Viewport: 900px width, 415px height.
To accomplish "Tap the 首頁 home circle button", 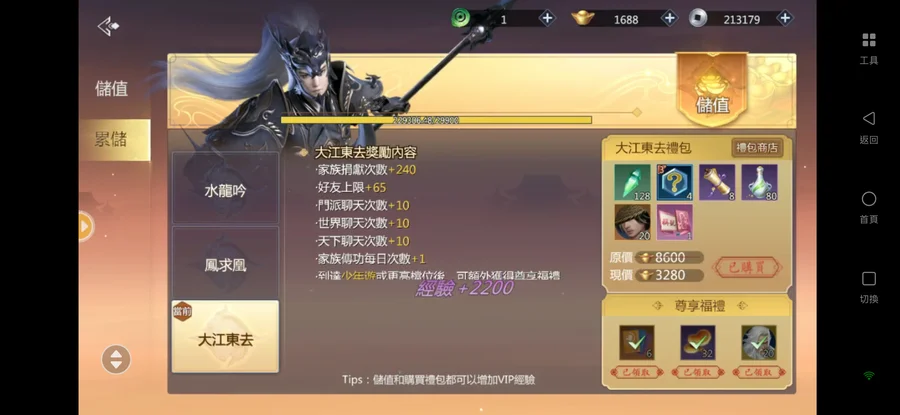I will point(868,199).
